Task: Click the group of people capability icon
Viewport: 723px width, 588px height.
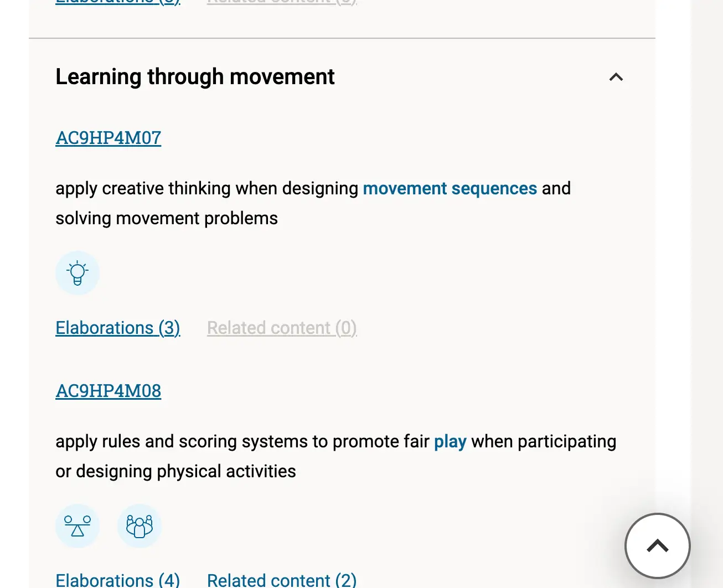Action: click(x=140, y=526)
